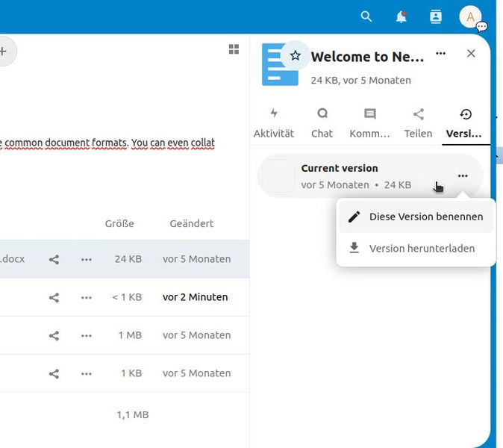Switch to grid view
Viewport: 503px width, 448px height.
[234, 49]
